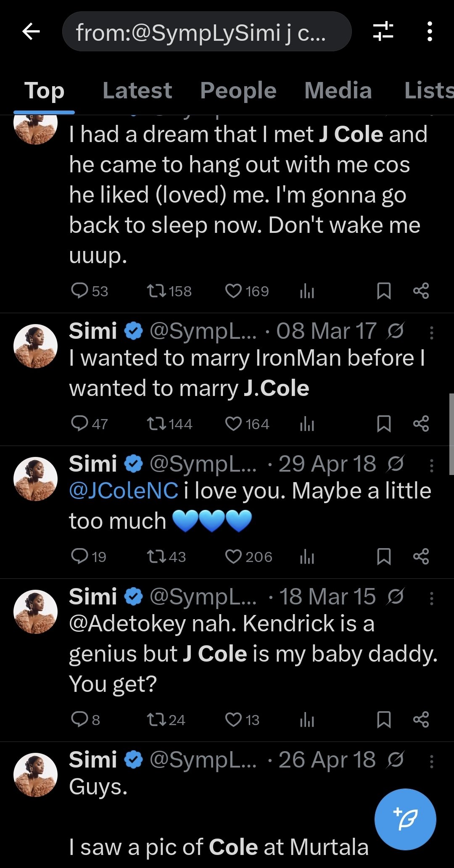Bookmark the J Cole dream tweet
Viewport: 454px width, 868px height.
point(384,291)
